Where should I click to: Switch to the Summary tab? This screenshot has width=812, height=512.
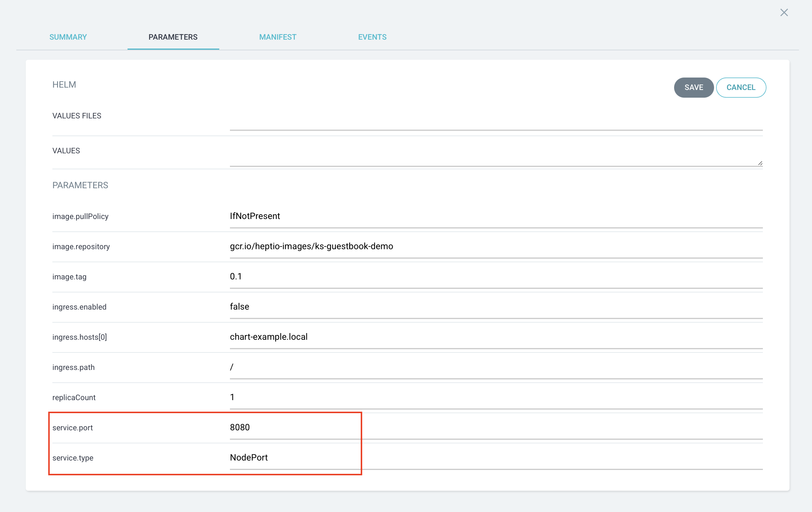[68, 37]
